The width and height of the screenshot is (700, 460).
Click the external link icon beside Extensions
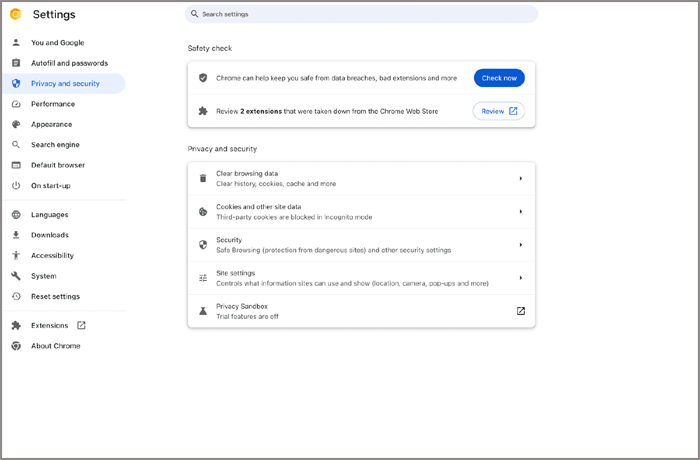pyautogui.click(x=81, y=326)
